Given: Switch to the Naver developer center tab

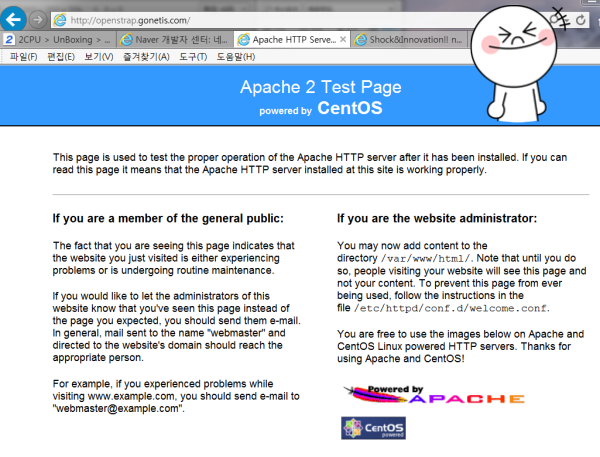Looking at the screenshot, I should [174, 39].
